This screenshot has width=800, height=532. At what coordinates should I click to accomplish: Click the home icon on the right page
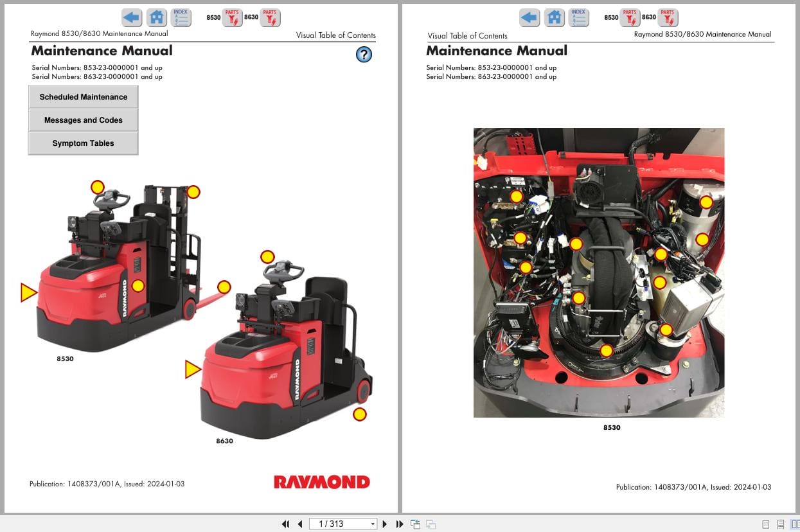(x=555, y=17)
